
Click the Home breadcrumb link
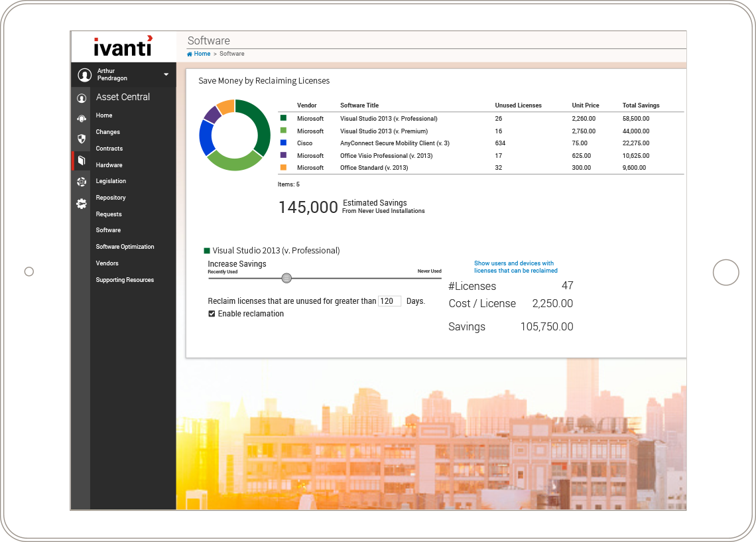click(202, 54)
